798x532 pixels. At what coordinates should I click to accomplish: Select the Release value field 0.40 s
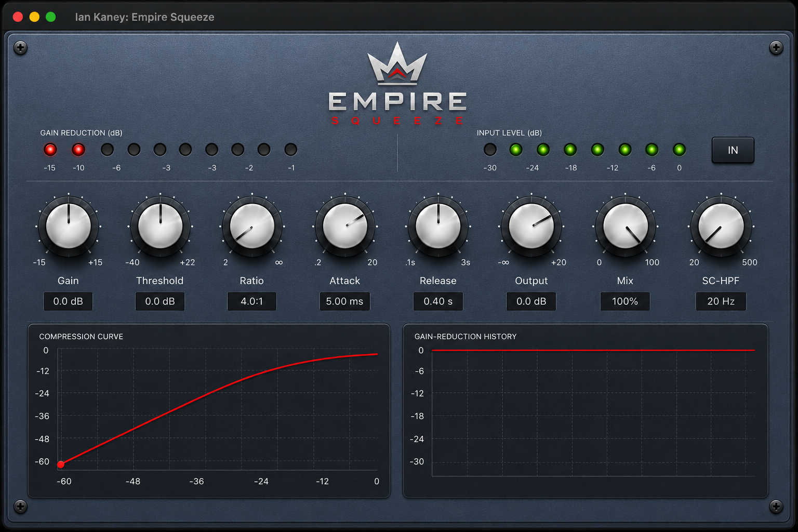[x=438, y=301]
